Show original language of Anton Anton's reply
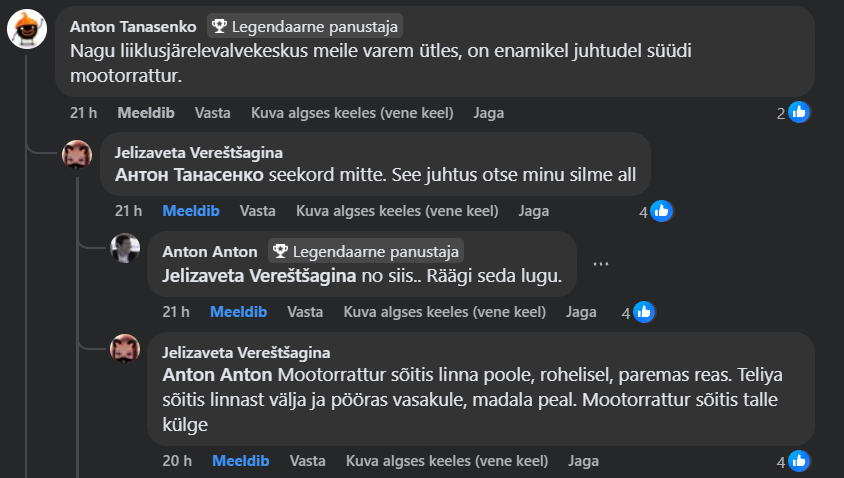 [x=445, y=312]
